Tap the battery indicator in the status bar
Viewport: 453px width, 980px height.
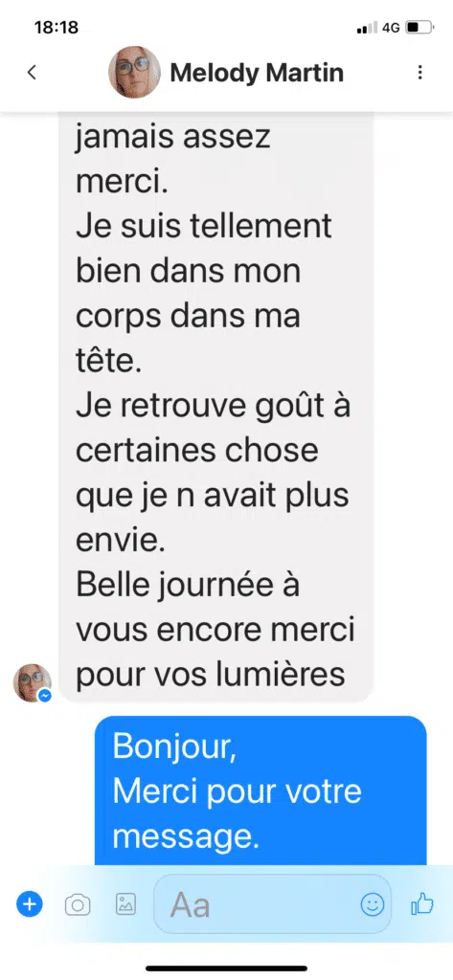coord(419,28)
